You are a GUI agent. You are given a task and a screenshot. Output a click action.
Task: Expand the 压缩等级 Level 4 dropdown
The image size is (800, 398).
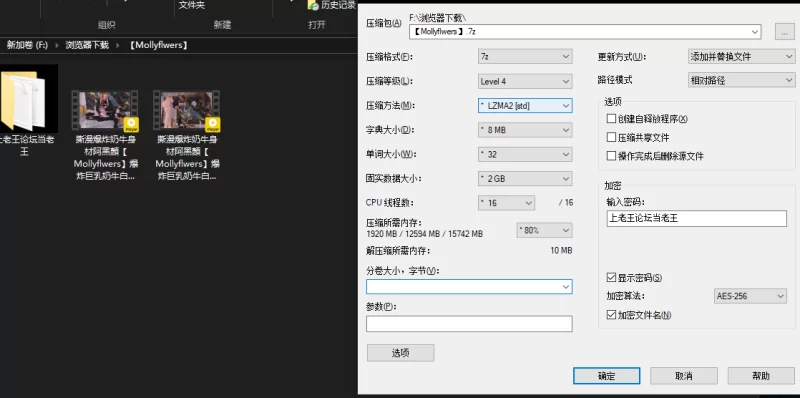pyautogui.click(x=525, y=81)
